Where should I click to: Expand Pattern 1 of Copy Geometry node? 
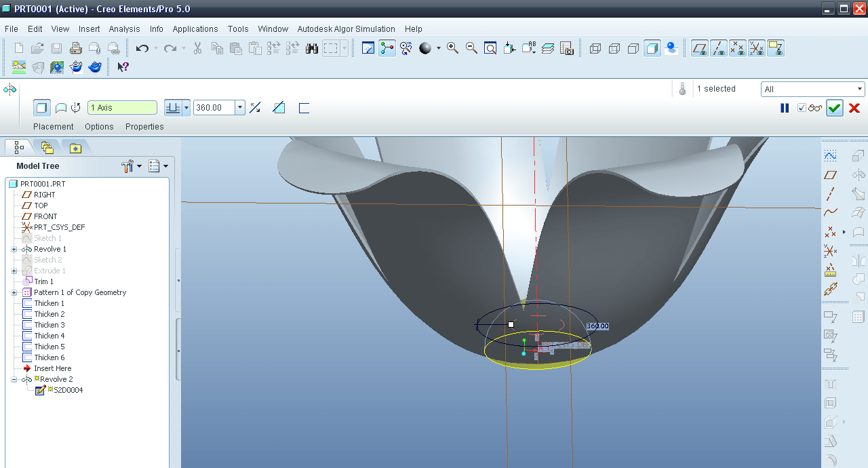point(14,292)
